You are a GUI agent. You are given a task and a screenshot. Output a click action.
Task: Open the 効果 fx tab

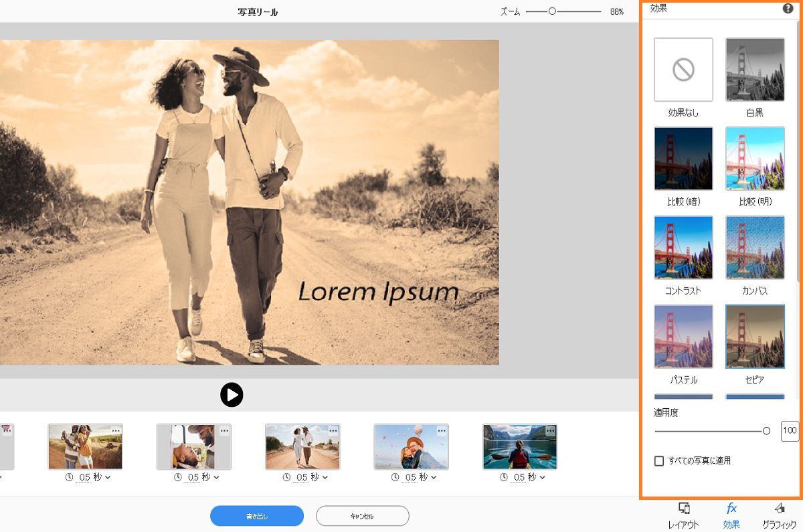(x=731, y=516)
